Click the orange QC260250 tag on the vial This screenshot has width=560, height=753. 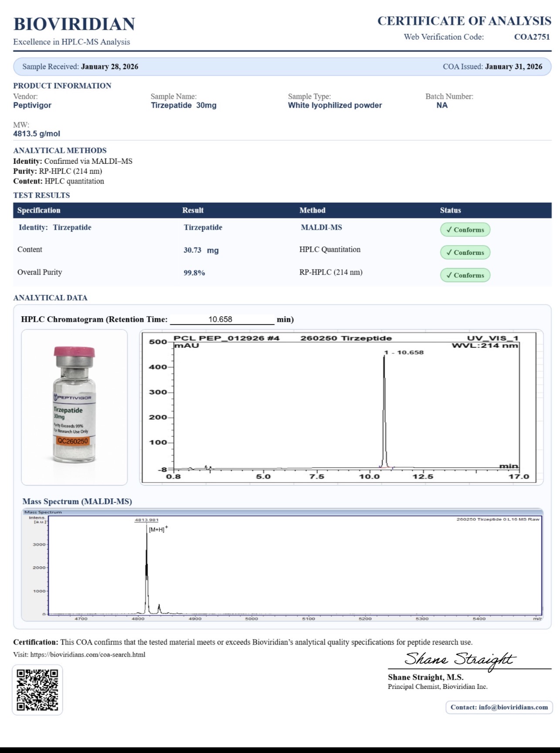pos(73,441)
